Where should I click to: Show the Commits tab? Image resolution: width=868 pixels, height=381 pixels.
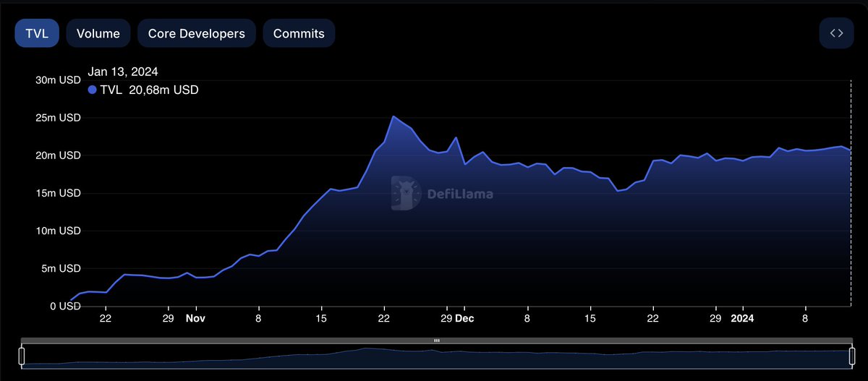click(x=299, y=33)
